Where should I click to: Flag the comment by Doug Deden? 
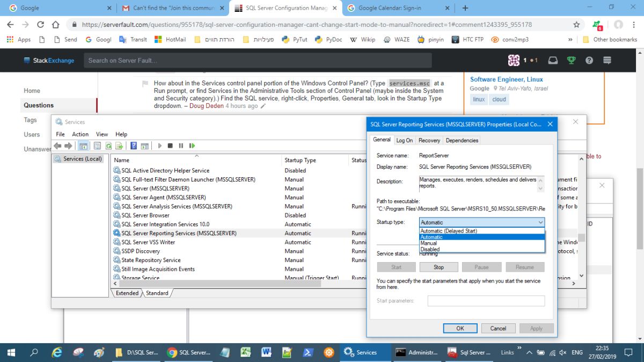(145, 84)
